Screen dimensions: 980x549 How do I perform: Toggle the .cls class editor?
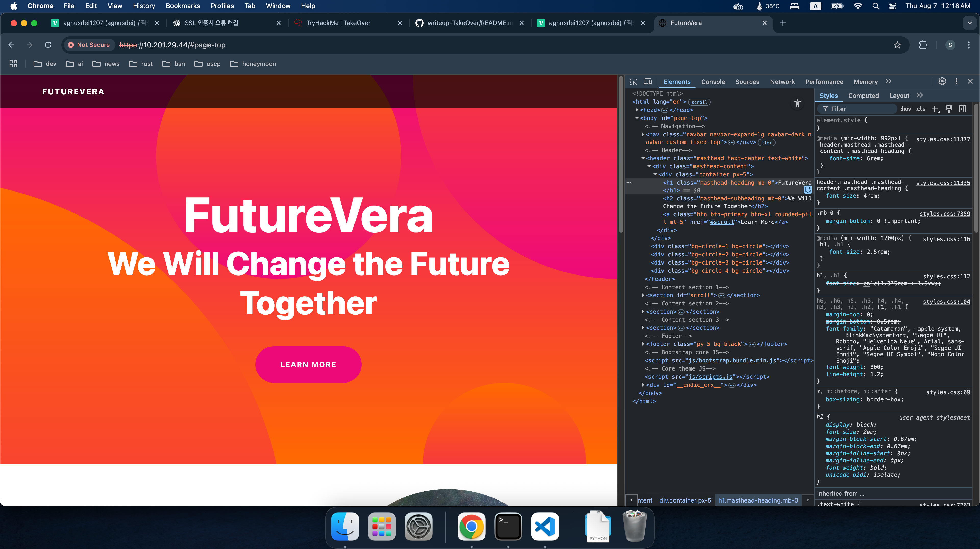point(920,109)
